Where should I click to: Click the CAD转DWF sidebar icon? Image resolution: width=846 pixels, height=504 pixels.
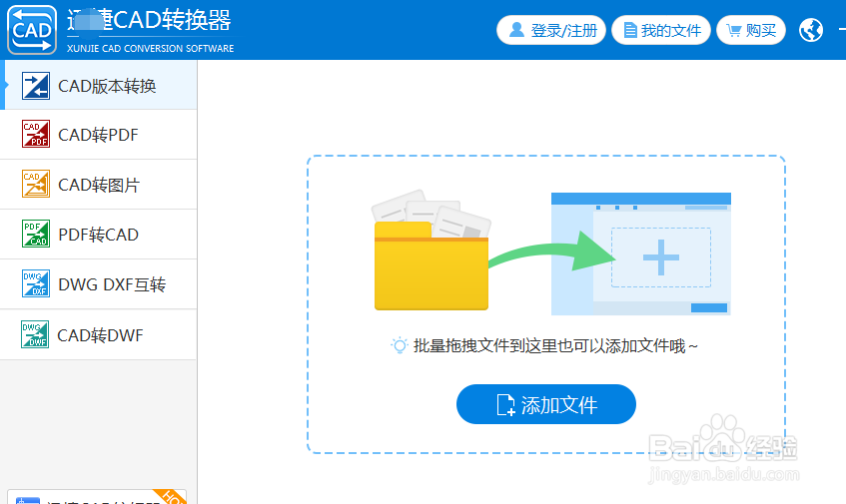(35, 334)
